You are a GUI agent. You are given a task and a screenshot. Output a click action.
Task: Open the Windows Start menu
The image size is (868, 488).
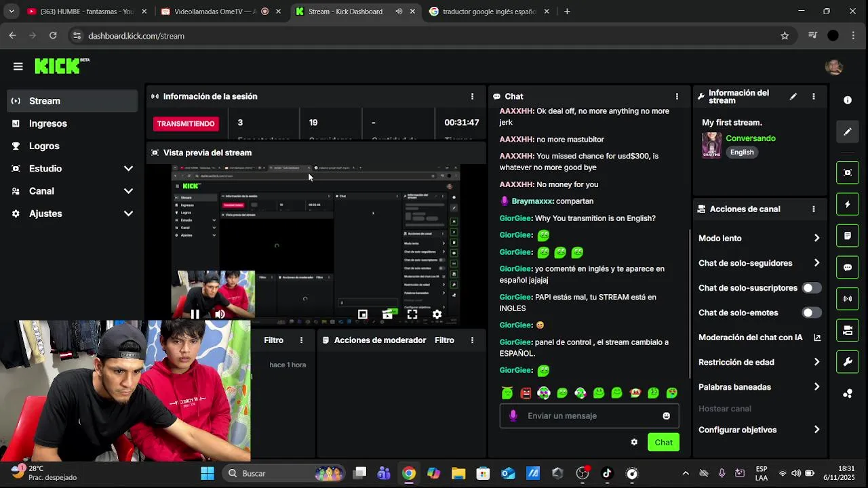tap(208, 473)
